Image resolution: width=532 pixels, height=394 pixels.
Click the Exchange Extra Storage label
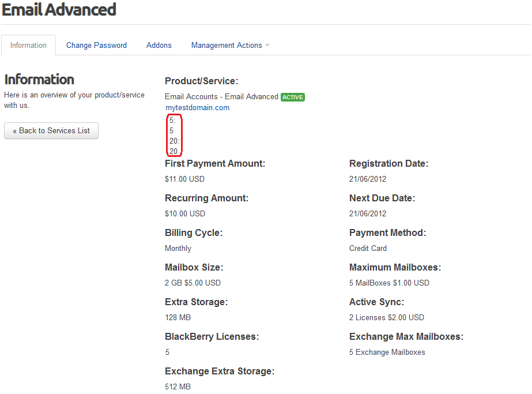pos(220,372)
